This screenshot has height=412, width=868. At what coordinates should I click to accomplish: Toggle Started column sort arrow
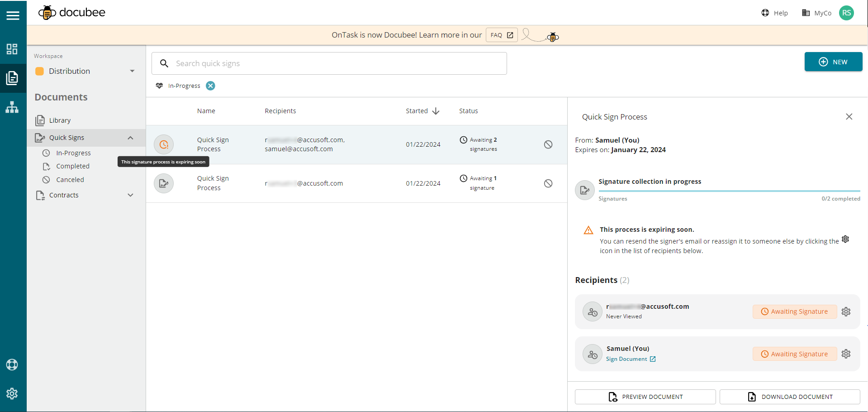click(x=436, y=111)
